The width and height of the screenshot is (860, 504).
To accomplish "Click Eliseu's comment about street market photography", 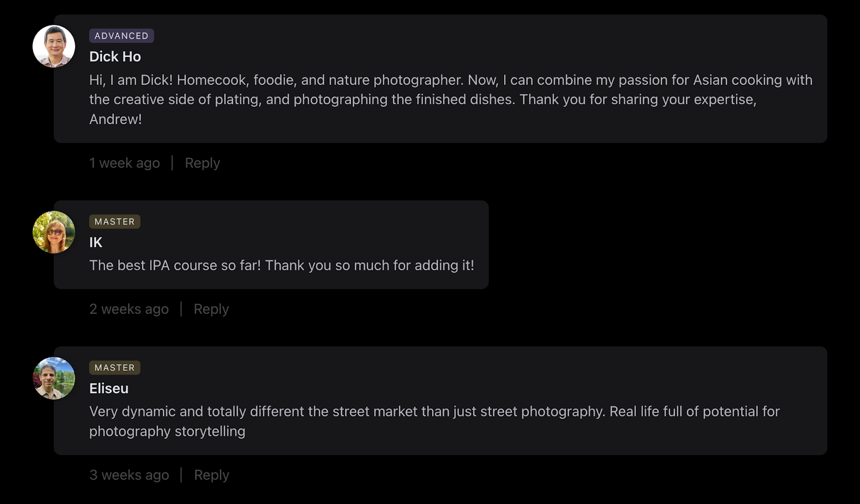I will coord(434,412).
